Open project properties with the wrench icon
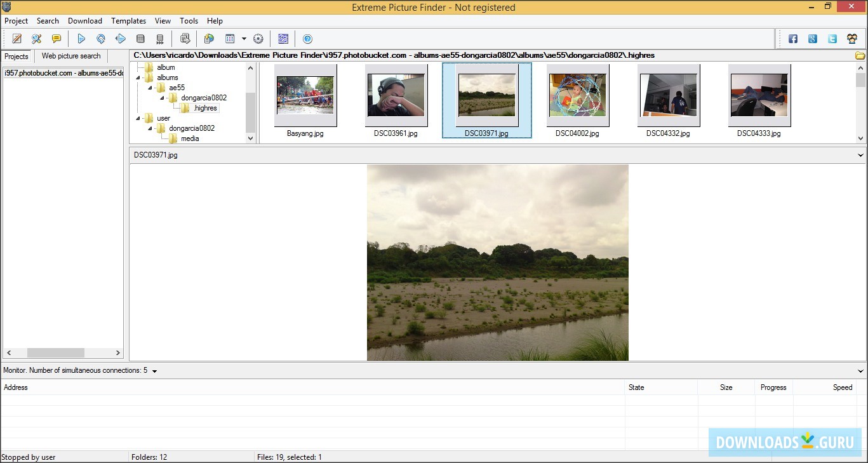Screen dimensions: 868x463 [x=36, y=39]
